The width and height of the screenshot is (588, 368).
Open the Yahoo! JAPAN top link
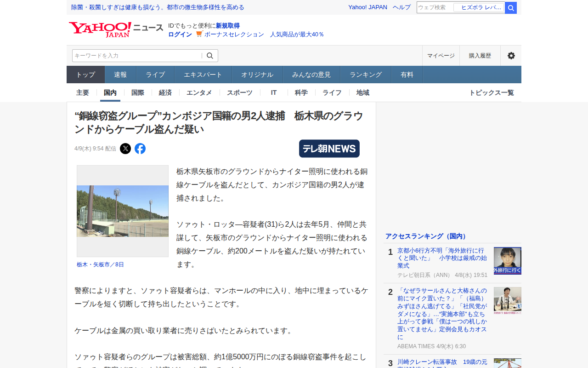367,7
